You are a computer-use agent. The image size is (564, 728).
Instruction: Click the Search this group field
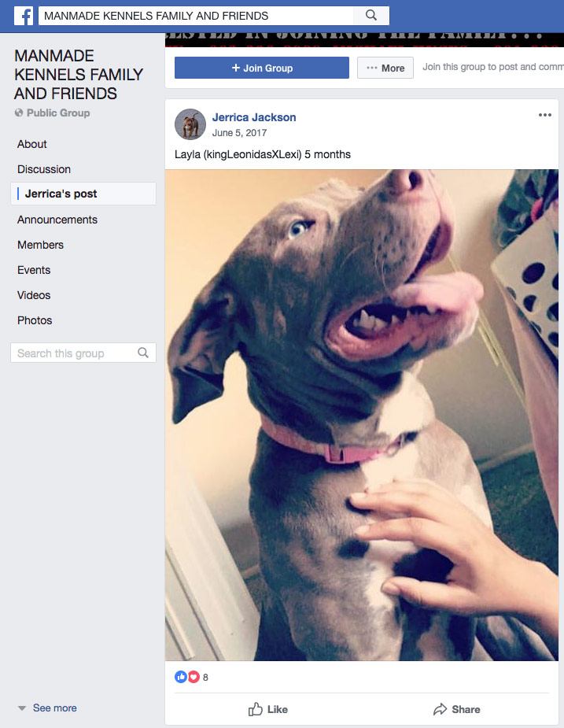(83, 353)
